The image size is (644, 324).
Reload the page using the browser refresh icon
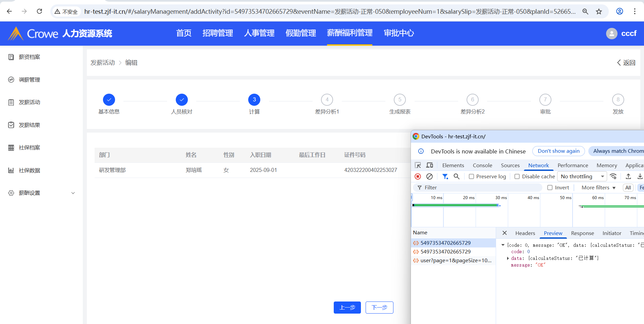40,11
